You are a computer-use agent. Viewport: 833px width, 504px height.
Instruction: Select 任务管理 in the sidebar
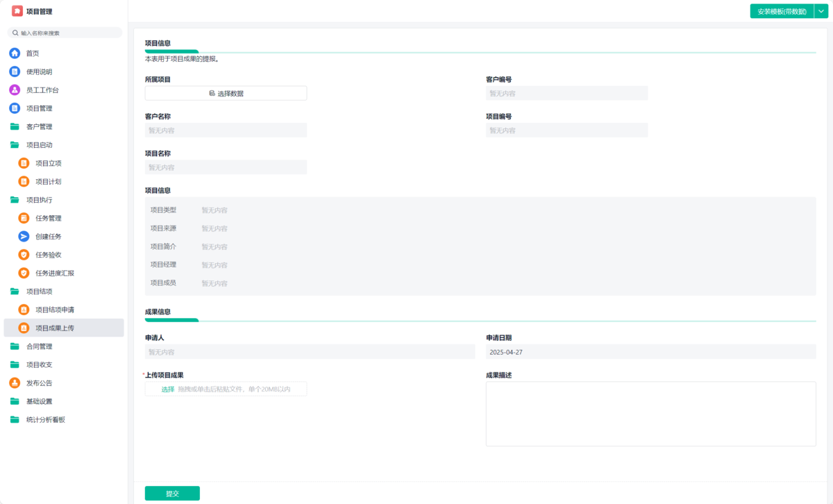pyautogui.click(x=64, y=218)
